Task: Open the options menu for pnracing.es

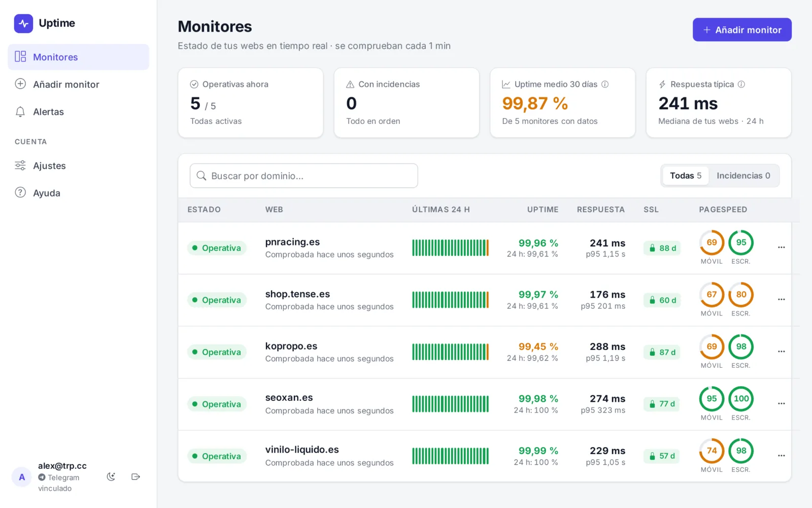Action: coord(782,247)
